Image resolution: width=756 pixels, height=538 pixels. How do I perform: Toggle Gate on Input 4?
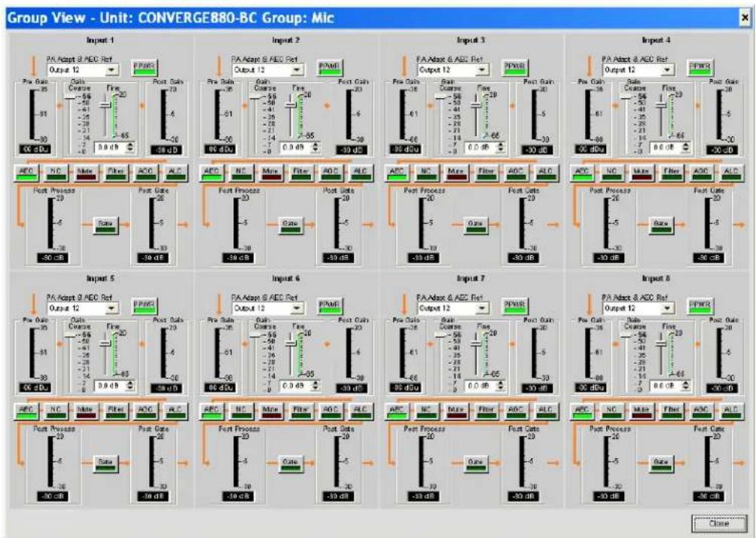click(661, 225)
